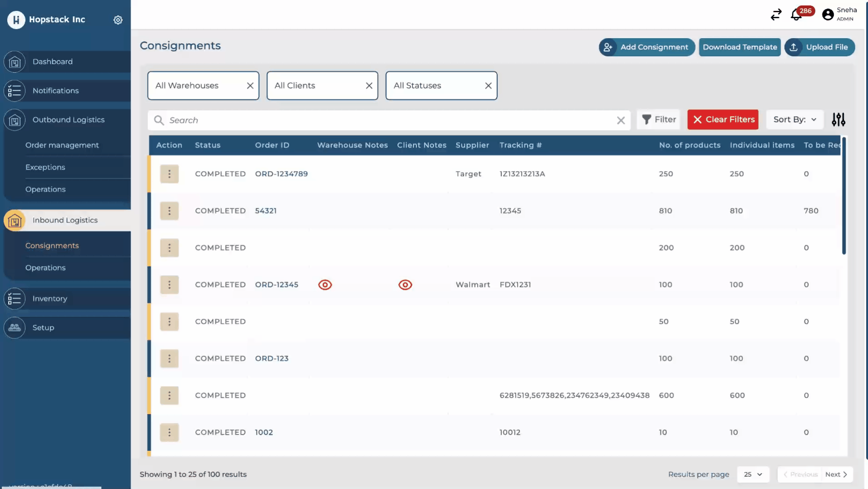Screen dimensions: 868x489
Task: Open the Inventory sidebar section
Action: [x=50, y=299]
